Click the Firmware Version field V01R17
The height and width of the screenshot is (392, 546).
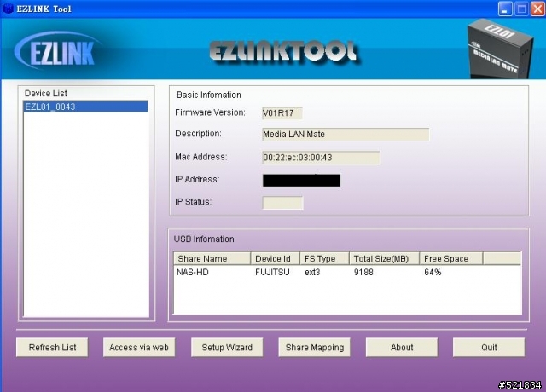[x=282, y=113]
